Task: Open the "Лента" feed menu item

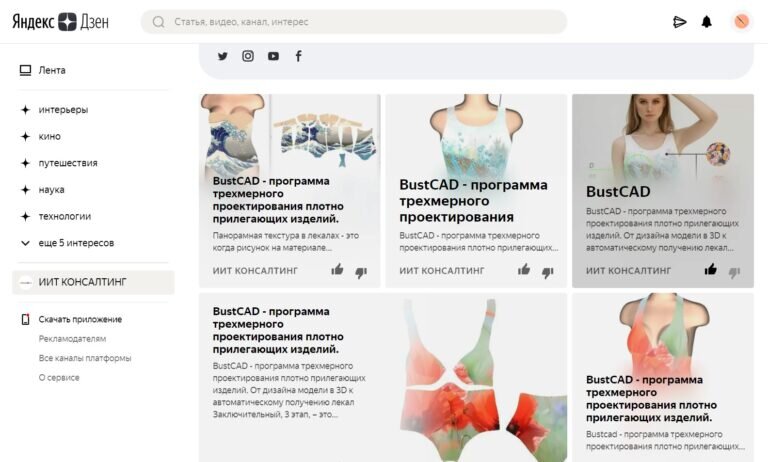Action: (43, 71)
